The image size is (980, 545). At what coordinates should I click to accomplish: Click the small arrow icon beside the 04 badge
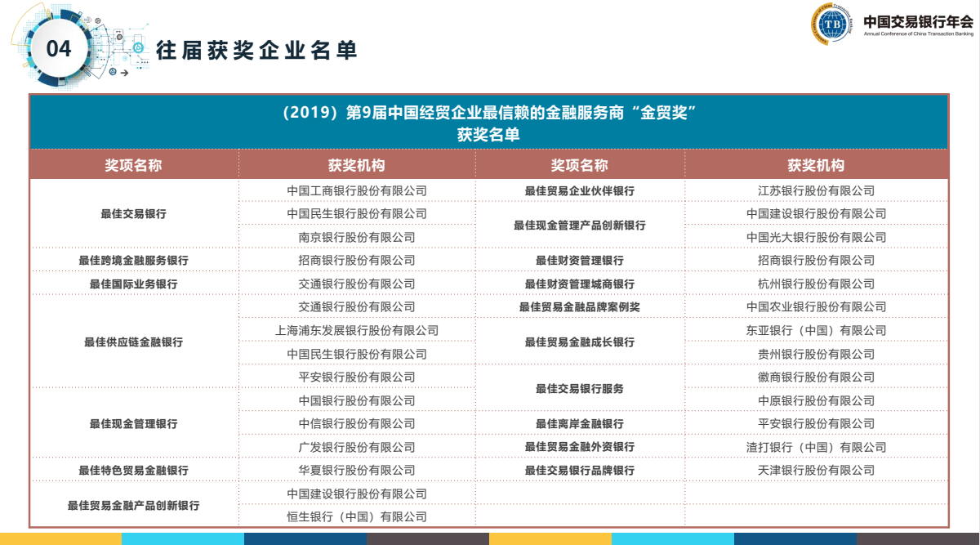pyautogui.click(x=123, y=74)
